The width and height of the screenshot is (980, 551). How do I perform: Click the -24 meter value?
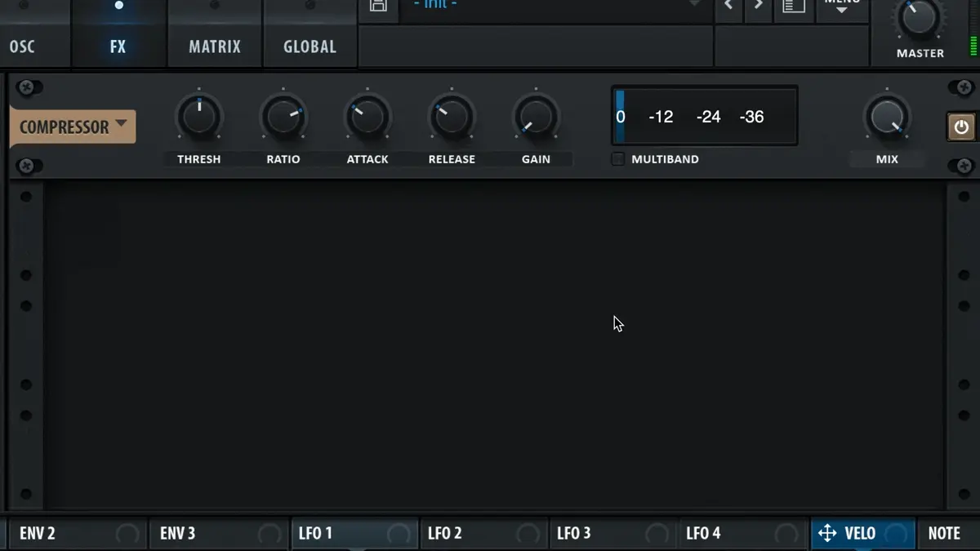click(x=708, y=117)
